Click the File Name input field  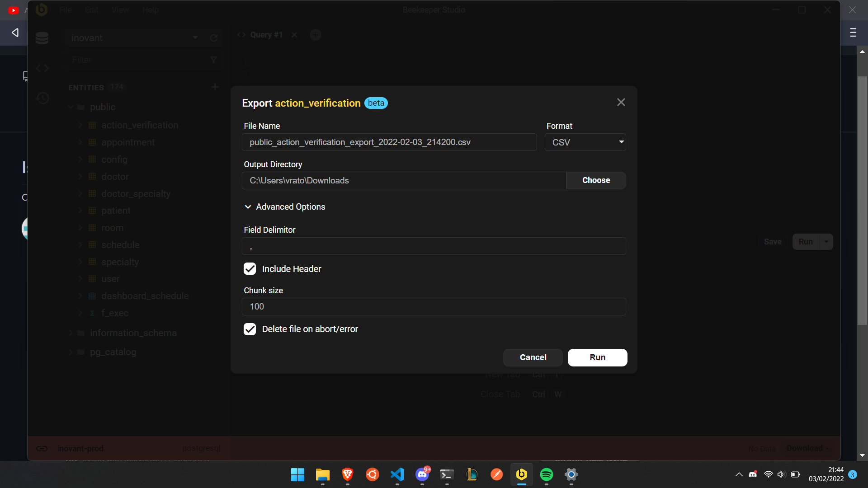click(x=389, y=142)
